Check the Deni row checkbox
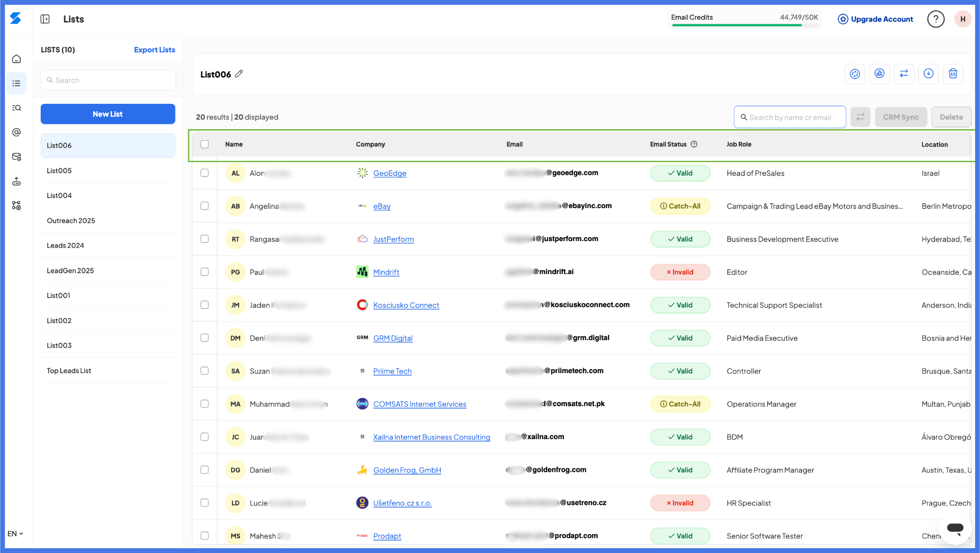 coord(205,338)
